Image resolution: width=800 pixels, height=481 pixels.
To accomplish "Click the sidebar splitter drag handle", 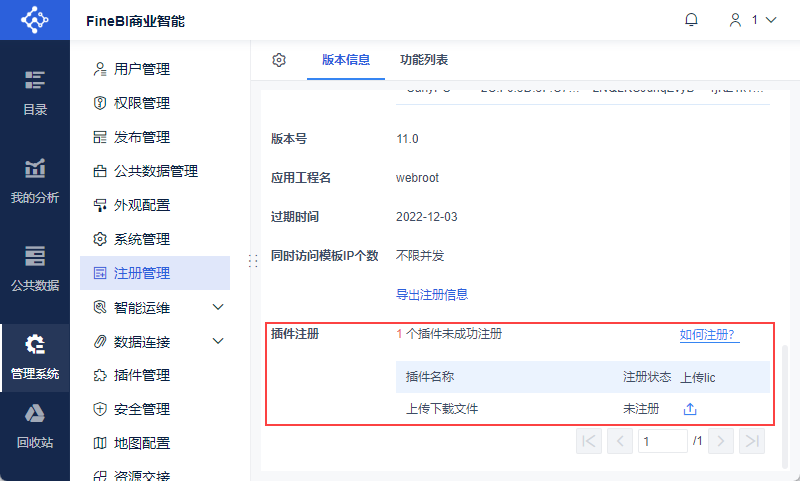I will [x=253, y=261].
